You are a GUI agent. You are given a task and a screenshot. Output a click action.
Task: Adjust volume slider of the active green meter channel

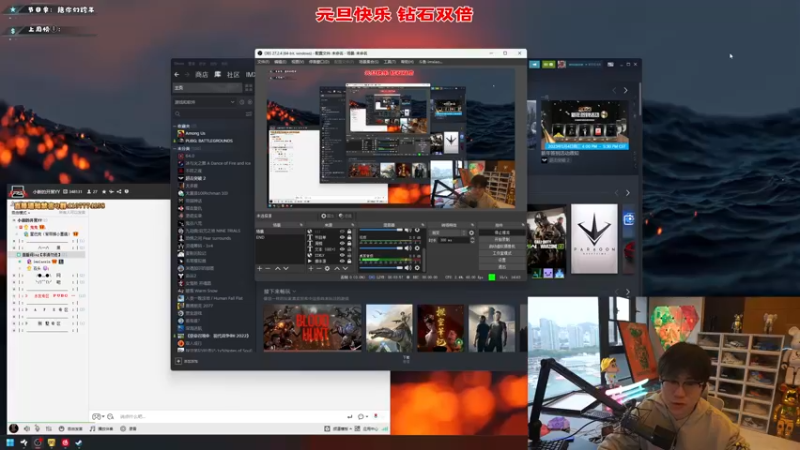tap(381, 268)
